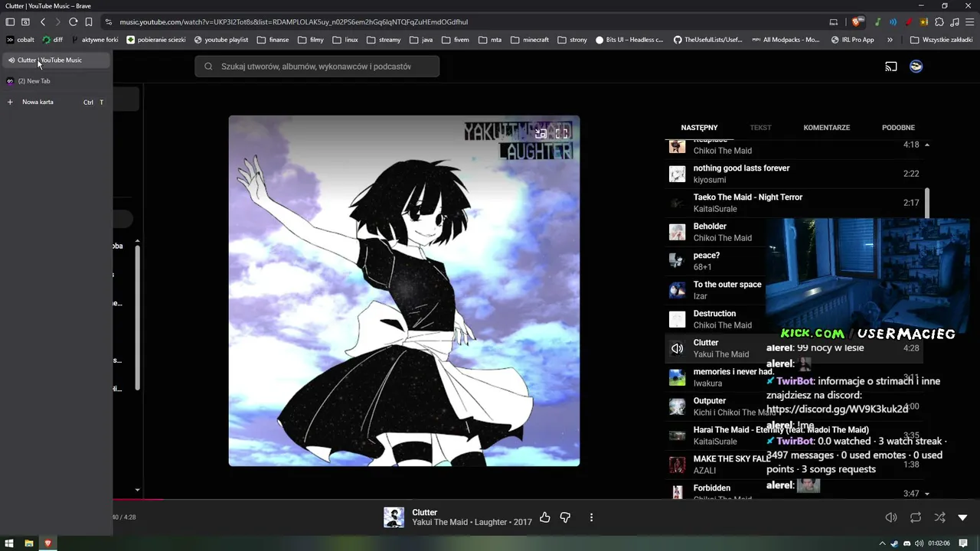
Task: Dislike the song Clutter with thumbs down
Action: tap(565, 517)
